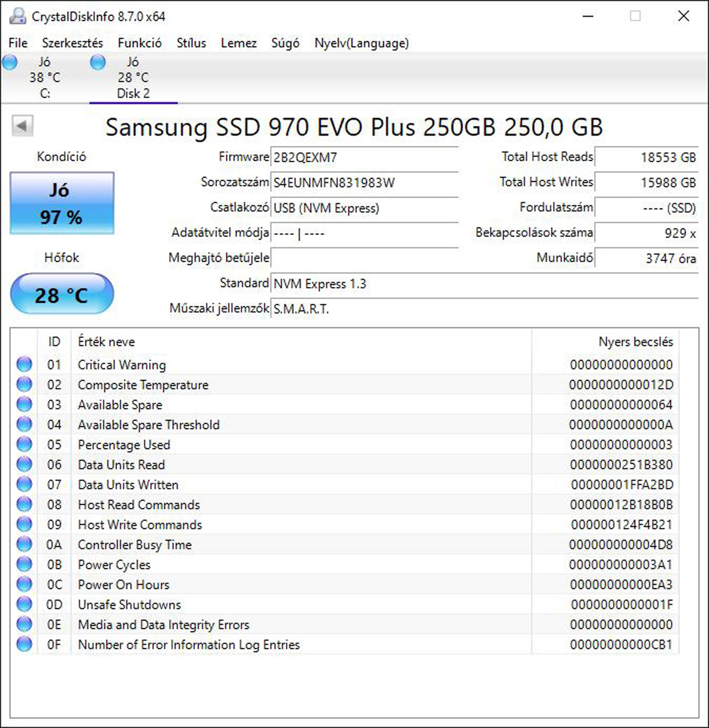
Task: Minimize the CrystalDiskInfo window
Action: coord(588,16)
